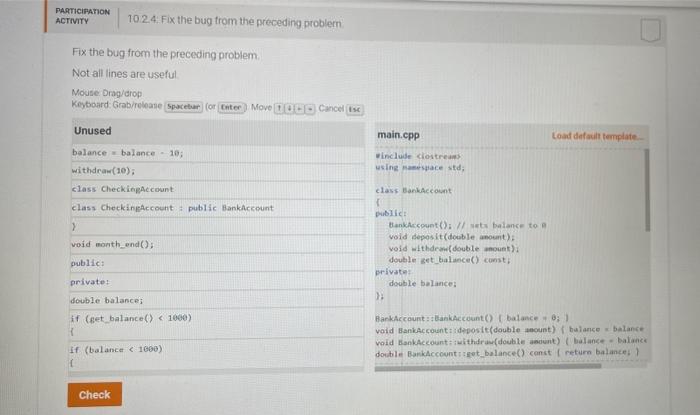Screen dimensions: 700x415
Task: Click 'using namespace std;' line in main.cpp
Action: click(x=420, y=167)
